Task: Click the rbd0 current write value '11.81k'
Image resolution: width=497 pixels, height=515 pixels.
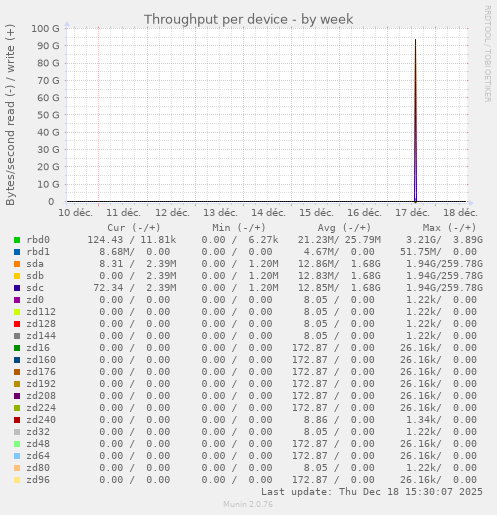Action: pos(158,240)
